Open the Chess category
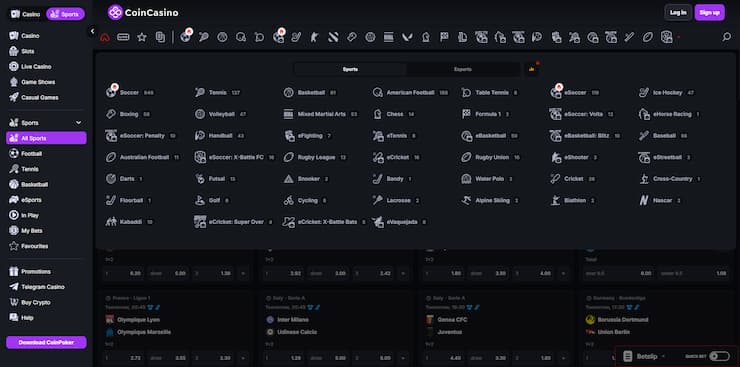The height and width of the screenshot is (367, 740). 393,114
